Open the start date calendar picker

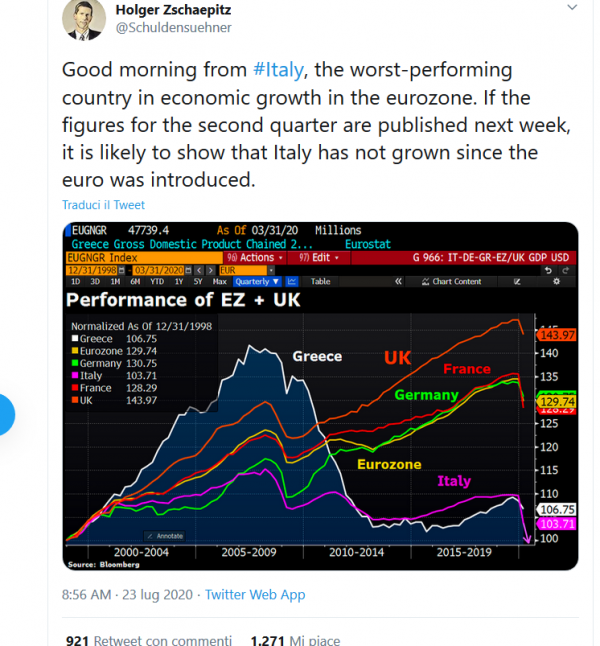[122, 270]
